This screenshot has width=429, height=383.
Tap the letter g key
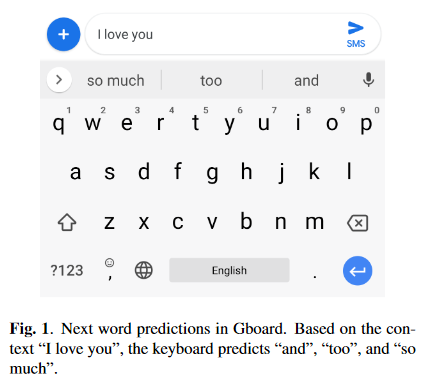tap(212, 173)
